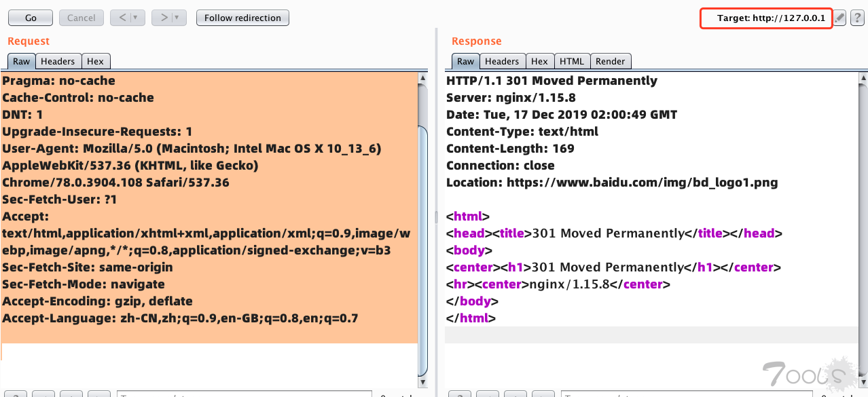Viewport: 868px width, 397px height.
Task: Click "Sec-Fetch-Site: same-origin" in the request
Action: pyautogui.click(x=88, y=267)
